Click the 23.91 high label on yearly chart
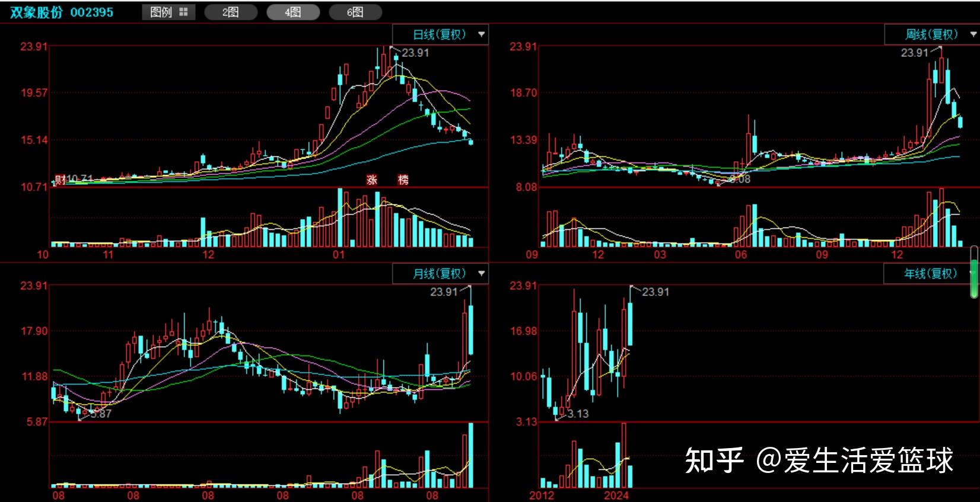The height and width of the screenshot is (502, 980). click(x=656, y=292)
